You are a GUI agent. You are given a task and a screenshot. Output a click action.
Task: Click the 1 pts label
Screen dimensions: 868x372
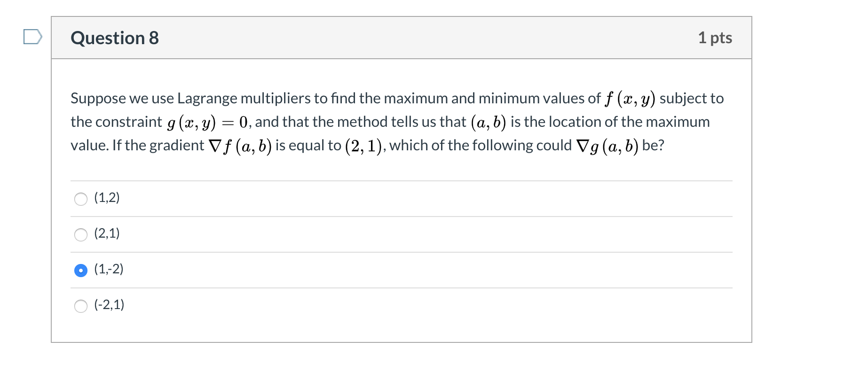[x=715, y=38]
